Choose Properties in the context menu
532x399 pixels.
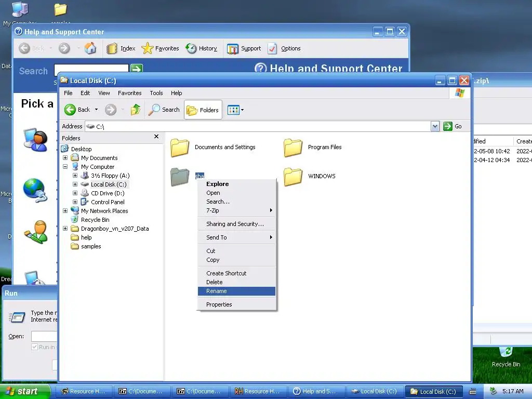coord(236,304)
